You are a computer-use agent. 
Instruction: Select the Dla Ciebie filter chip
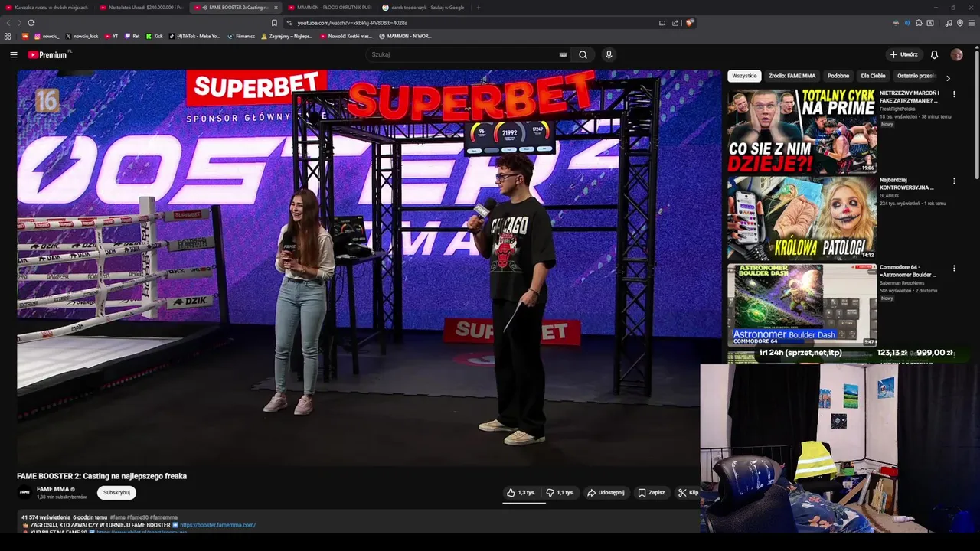[x=873, y=76]
